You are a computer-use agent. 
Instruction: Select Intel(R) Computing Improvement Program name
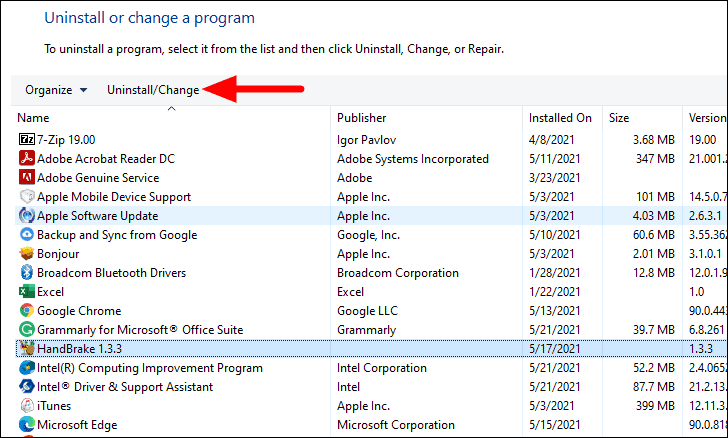(x=150, y=368)
